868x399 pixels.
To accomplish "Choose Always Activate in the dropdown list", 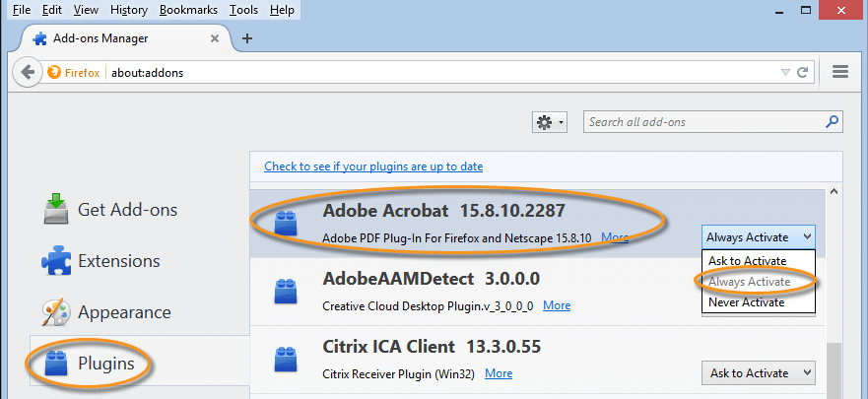I will coord(759,282).
